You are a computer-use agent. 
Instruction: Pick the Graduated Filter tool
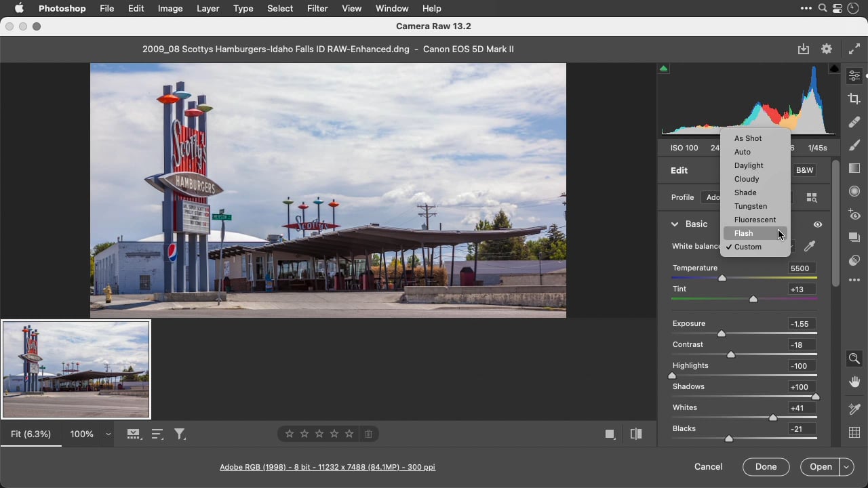(x=854, y=168)
